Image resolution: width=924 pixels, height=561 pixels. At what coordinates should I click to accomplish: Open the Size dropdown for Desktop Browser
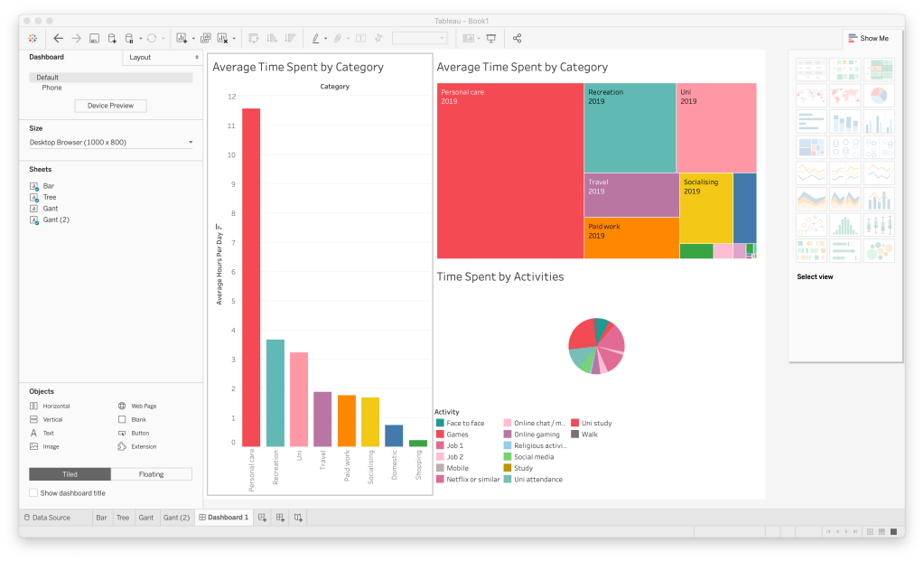(x=110, y=143)
